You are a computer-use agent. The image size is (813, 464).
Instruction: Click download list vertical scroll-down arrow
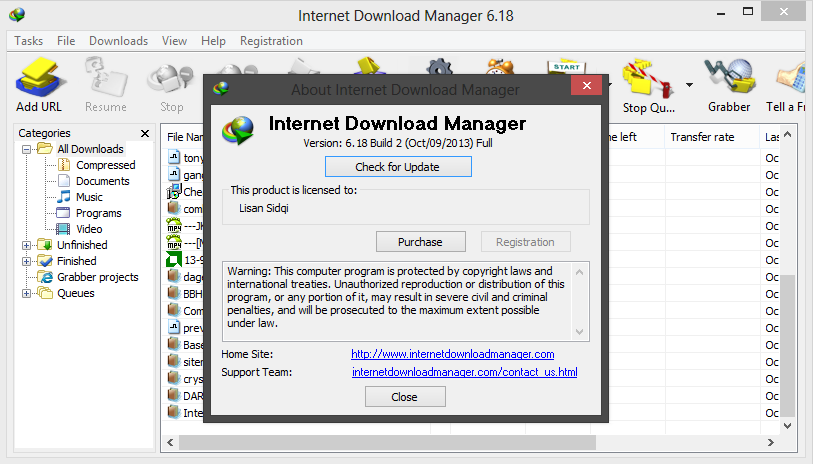tap(788, 426)
